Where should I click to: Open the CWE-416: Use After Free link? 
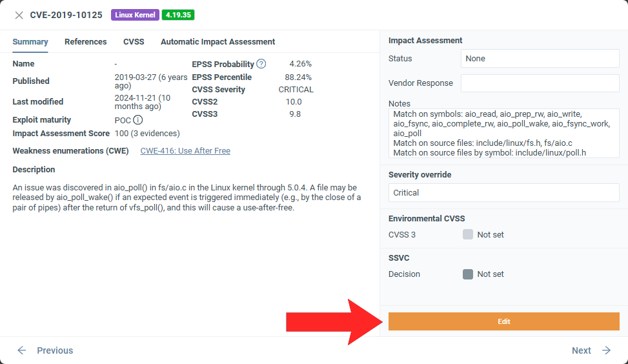tap(185, 151)
